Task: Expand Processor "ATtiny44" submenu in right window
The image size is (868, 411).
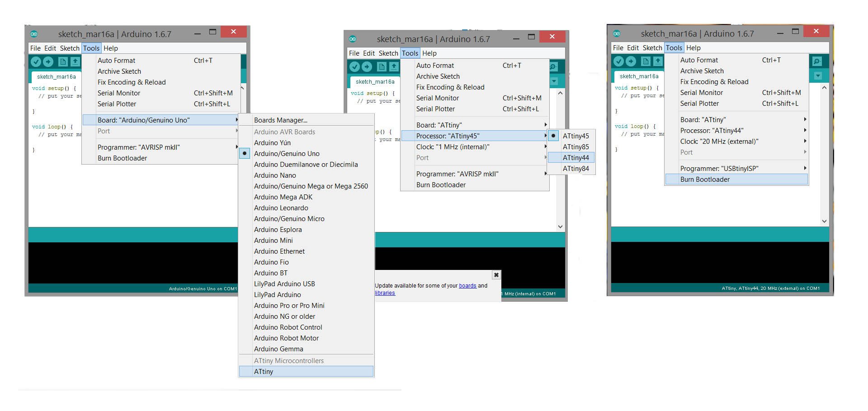Action: (x=736, y=131)
